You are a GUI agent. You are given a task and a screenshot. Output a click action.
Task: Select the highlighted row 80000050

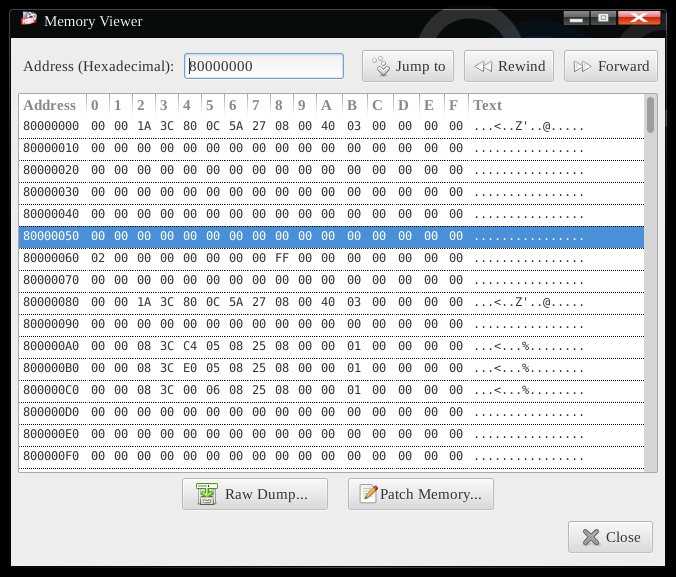[330, 236]
